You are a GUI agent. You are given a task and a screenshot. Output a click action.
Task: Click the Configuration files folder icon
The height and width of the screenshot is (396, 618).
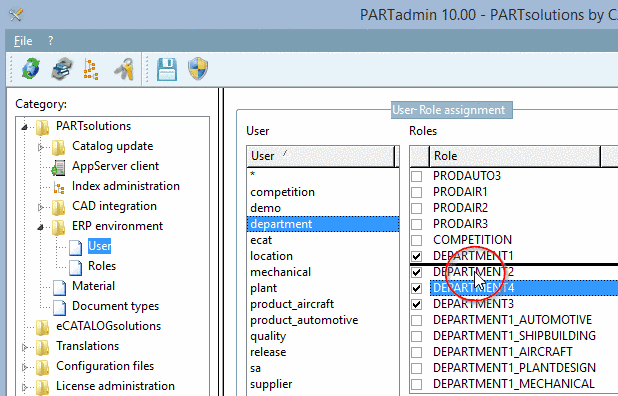[x=43, y=367]
